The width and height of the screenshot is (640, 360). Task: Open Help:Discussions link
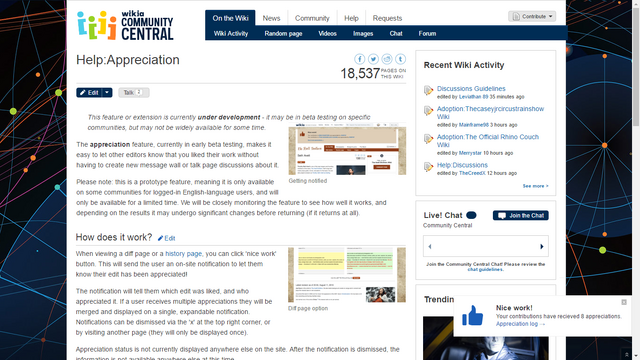462,165
